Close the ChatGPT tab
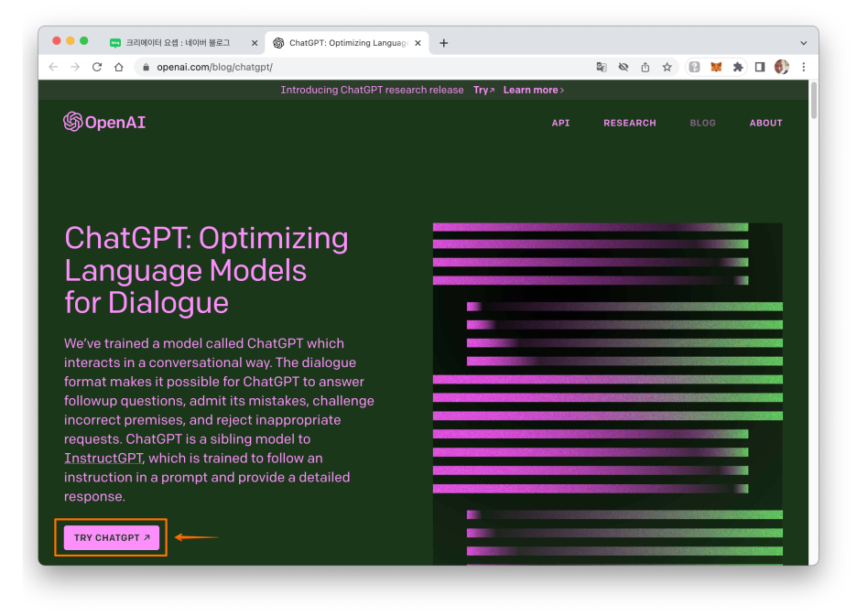Image resolution: width=857 pixels, height=616 pixels. pos(418,43)
